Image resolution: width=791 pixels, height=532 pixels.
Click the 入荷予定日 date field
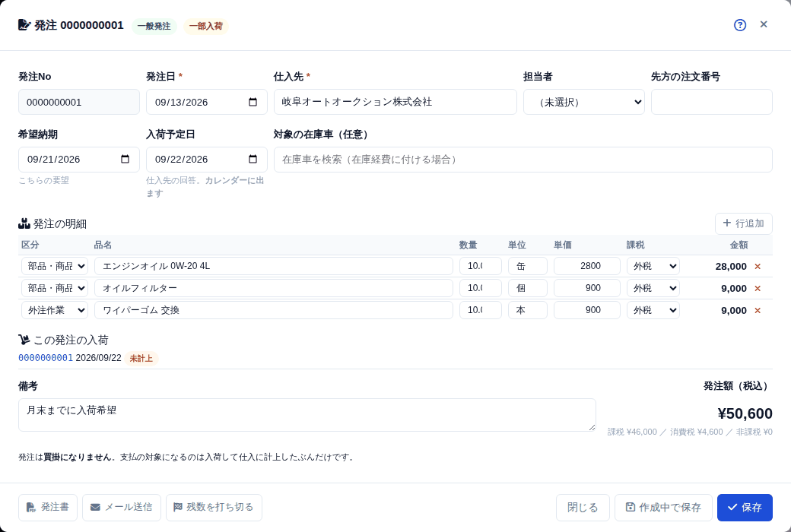tap(207, 160)
